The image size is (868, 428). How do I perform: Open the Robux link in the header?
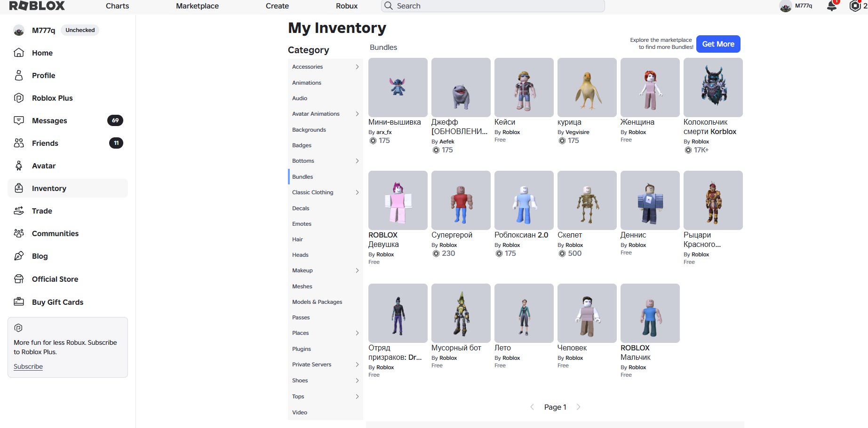click(x=347, y=6)
